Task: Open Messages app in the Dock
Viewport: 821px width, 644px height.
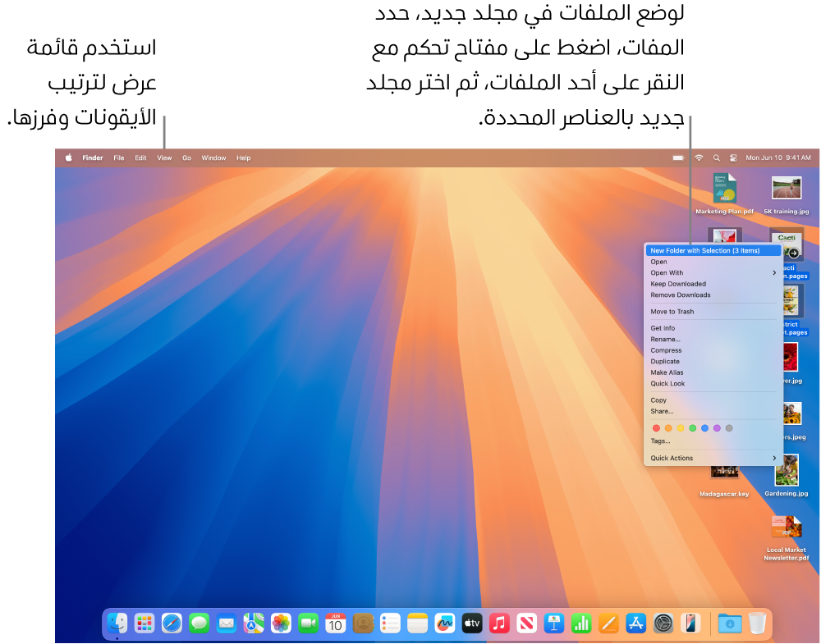Action: coord(199,623)
